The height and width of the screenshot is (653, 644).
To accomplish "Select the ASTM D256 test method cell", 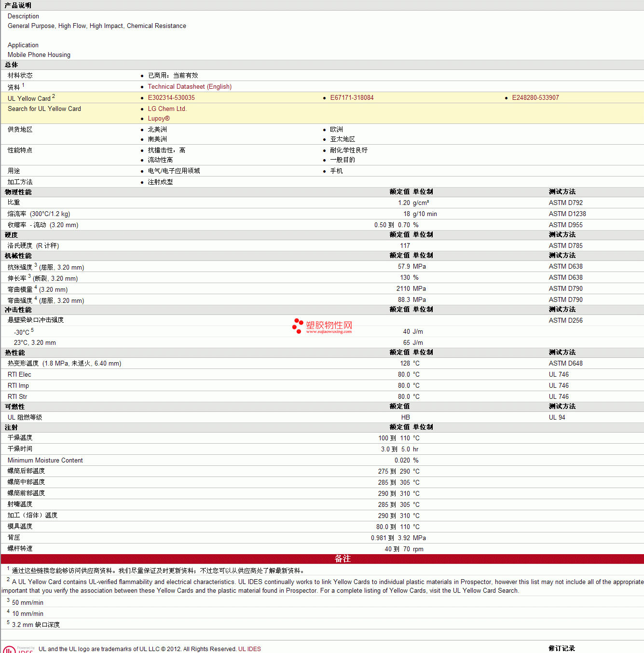I will (x=565, y=321).
